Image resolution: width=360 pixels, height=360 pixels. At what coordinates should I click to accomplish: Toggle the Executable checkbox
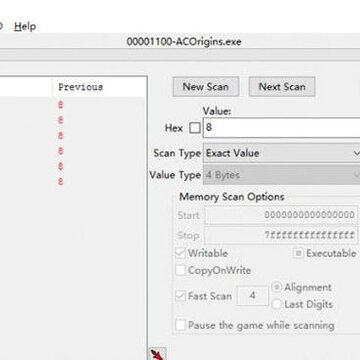(298, 253)
